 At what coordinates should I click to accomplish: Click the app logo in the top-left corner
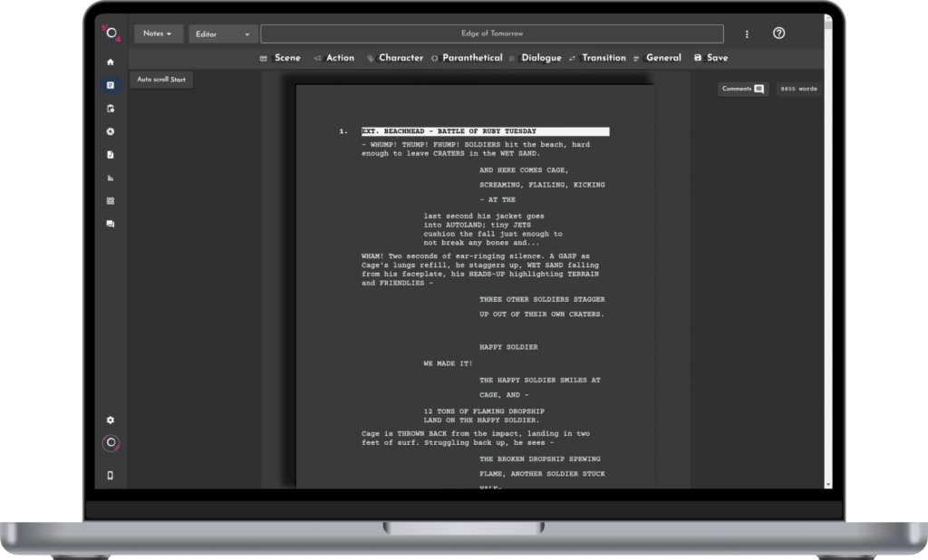[x=111, y=34]
